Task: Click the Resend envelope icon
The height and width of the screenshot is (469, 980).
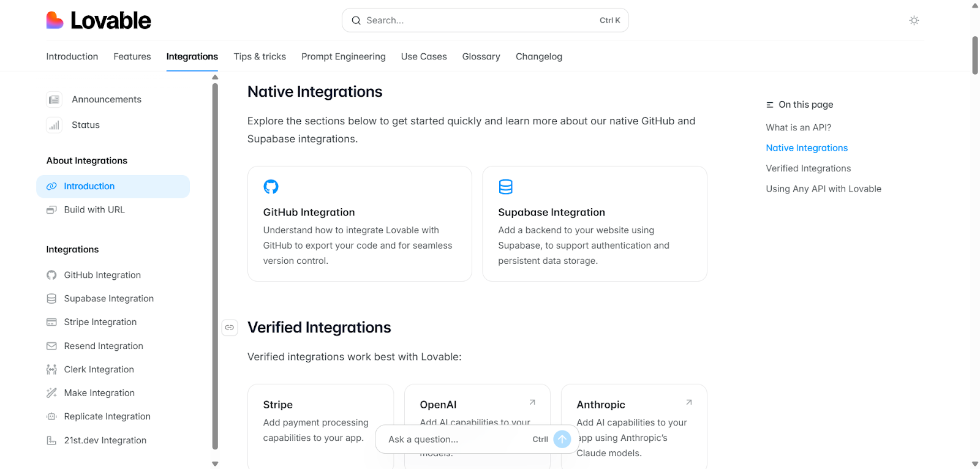Action: [51, 346]
